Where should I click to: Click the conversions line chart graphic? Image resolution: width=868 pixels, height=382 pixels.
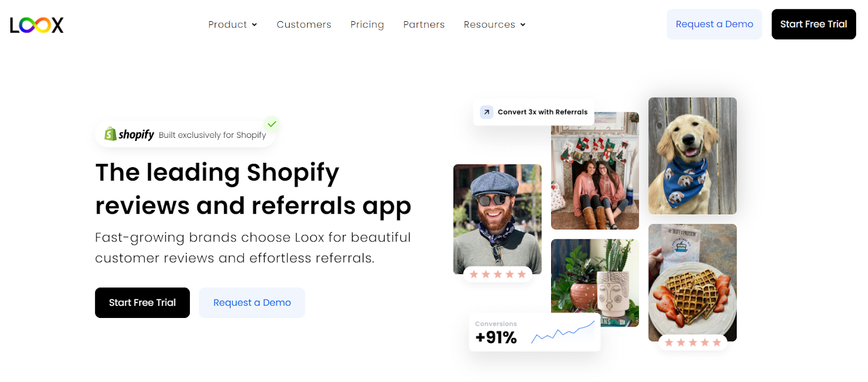[563, 332]
